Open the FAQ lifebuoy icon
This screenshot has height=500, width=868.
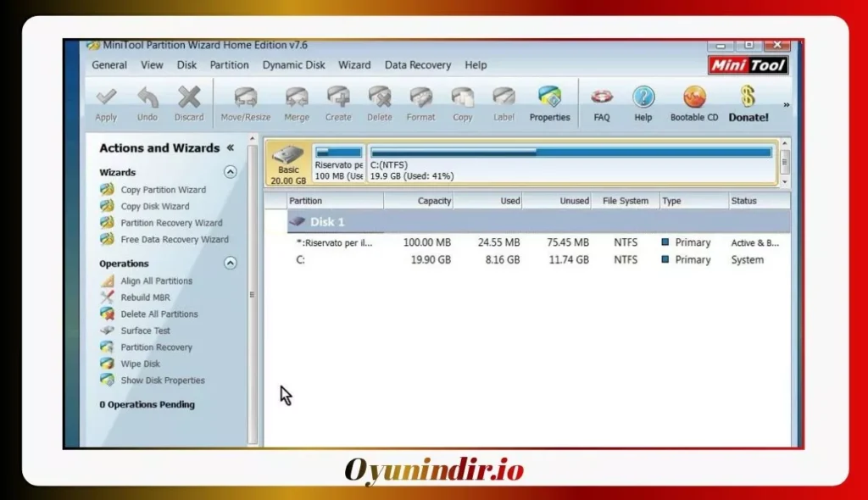(x=602, y=97)
